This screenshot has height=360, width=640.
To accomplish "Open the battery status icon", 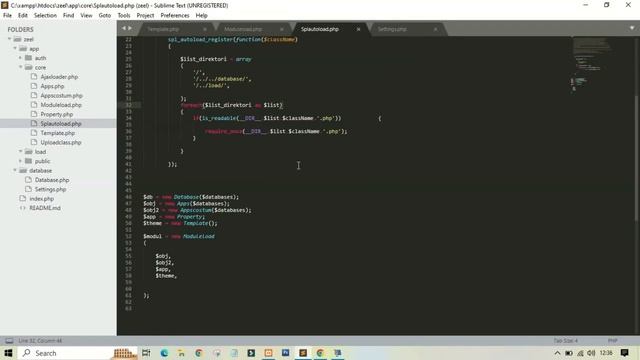I will tap(569, 353).
